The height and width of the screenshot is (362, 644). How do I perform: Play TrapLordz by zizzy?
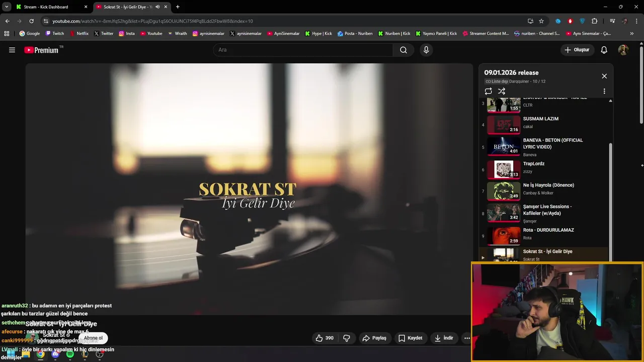(x=543, y=169)
